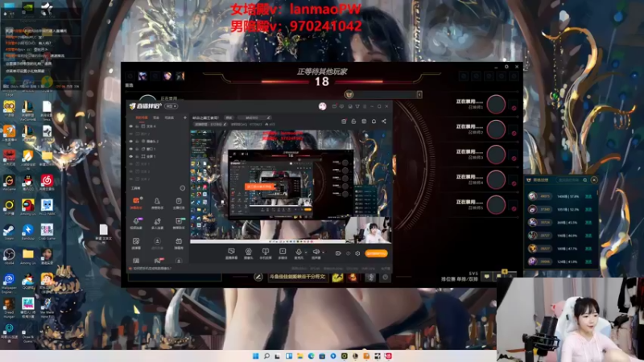Click the record camera icon beside the settings gear
644x362 pixels.
[337, 253]
